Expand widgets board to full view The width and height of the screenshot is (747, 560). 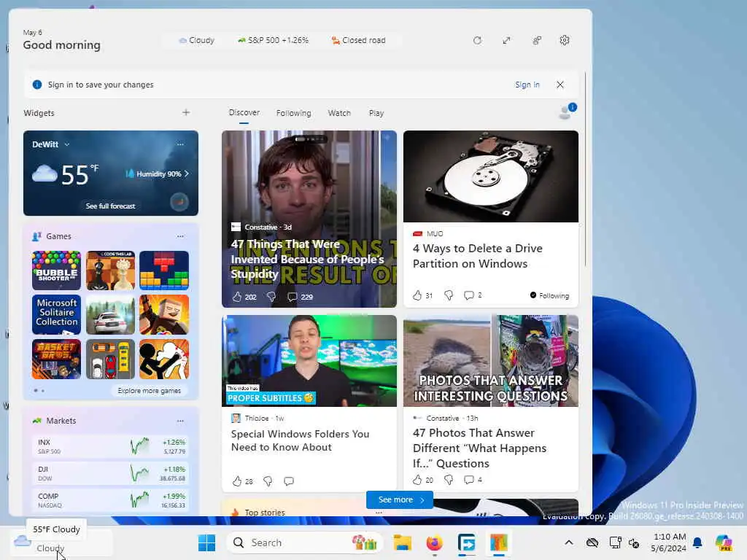tap(506, 41)
